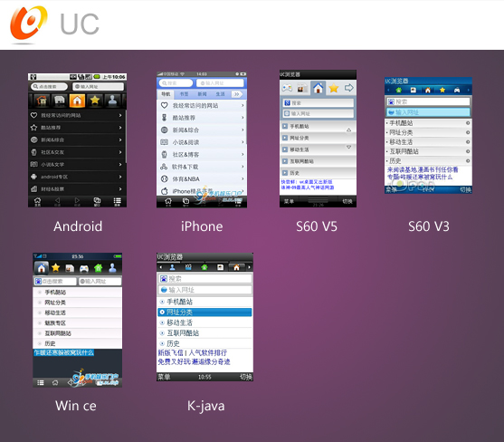Tap the user icon in K-java toolbar

coord(172,267)
